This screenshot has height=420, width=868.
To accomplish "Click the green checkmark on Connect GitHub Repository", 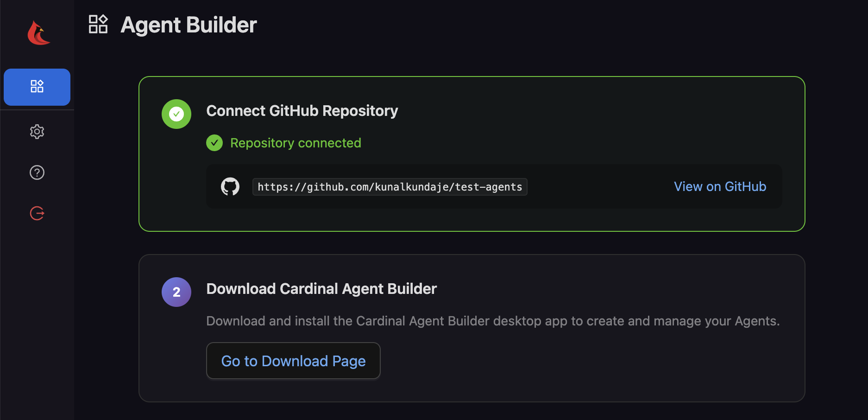I will tap(176, 114).
